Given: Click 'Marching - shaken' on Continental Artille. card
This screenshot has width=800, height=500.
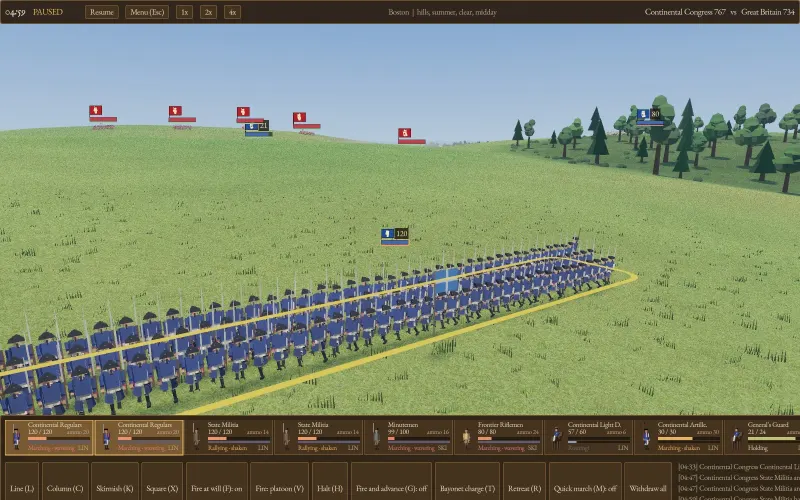Looking at the screenshot, I should (677, 447).
